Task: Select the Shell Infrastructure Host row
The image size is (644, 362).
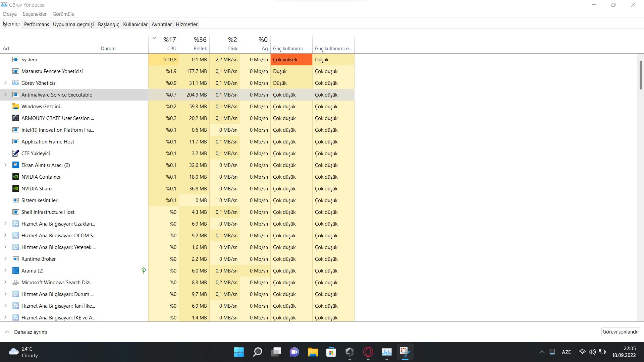Action: 48,212
